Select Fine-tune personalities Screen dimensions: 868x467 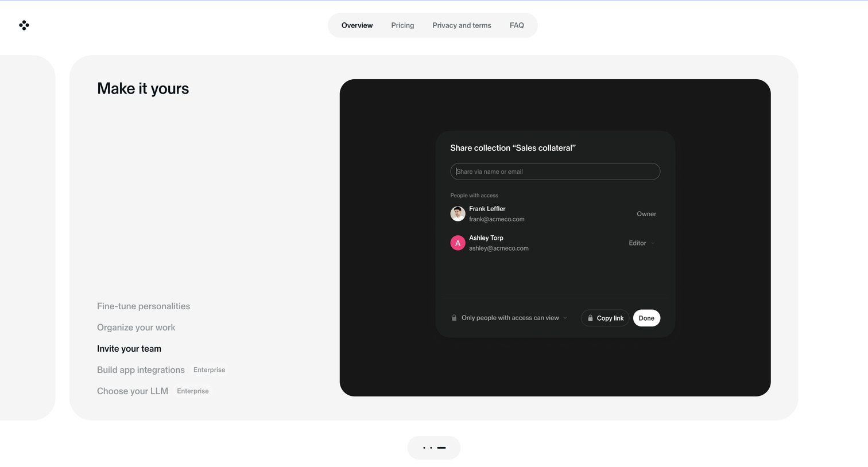(144, 306)
